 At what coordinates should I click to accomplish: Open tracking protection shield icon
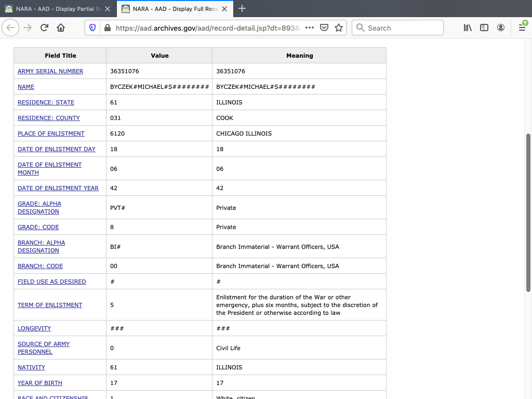93,28
